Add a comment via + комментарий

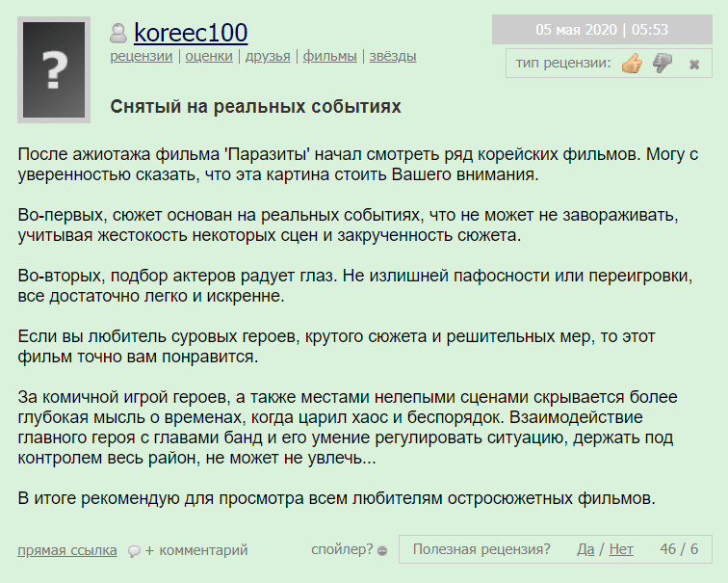click(x=196, y=550)
